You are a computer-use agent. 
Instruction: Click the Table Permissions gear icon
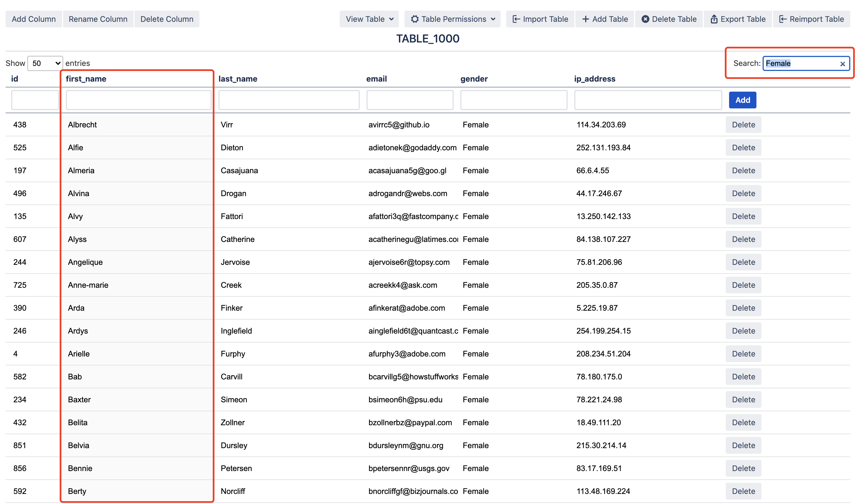pos(415,19)
